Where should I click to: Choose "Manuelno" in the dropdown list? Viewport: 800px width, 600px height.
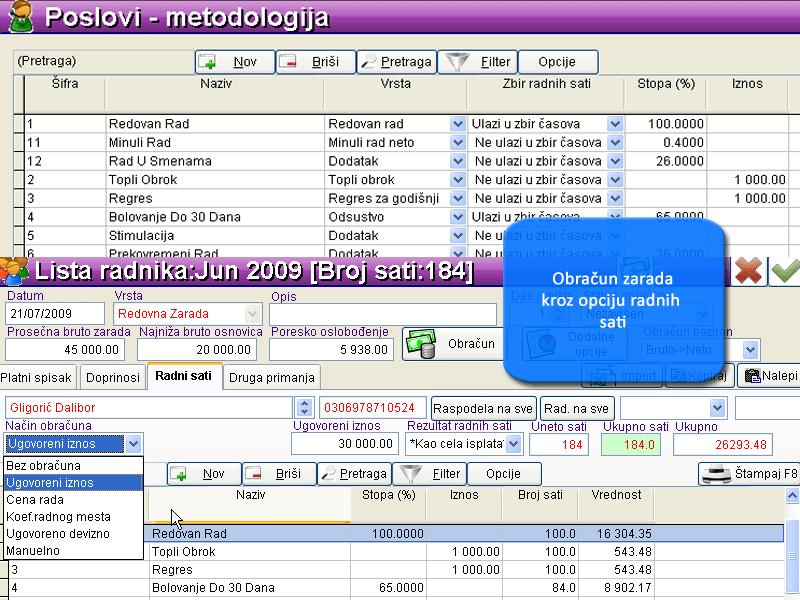click(33, 550)
